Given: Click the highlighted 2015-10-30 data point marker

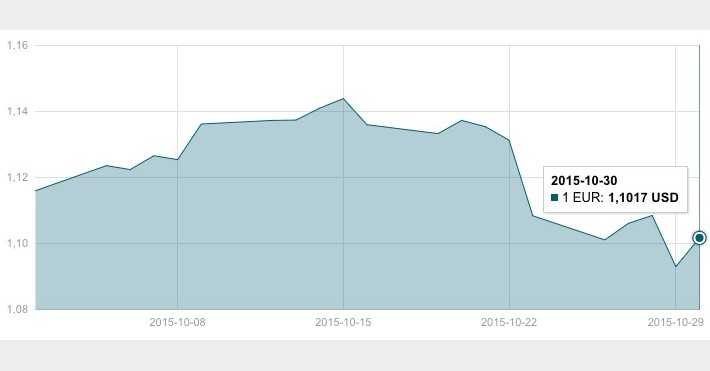Looking at the screenshot, I should [699, 238].
